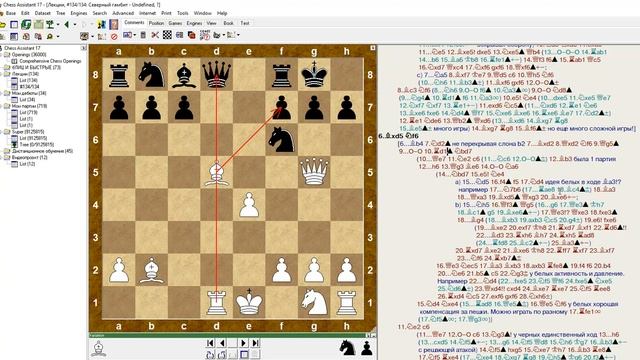This screenshot has width=640, height=360.
Task: Open the Advanced menu
Action: pyautogui.click(x=123, y=13)
